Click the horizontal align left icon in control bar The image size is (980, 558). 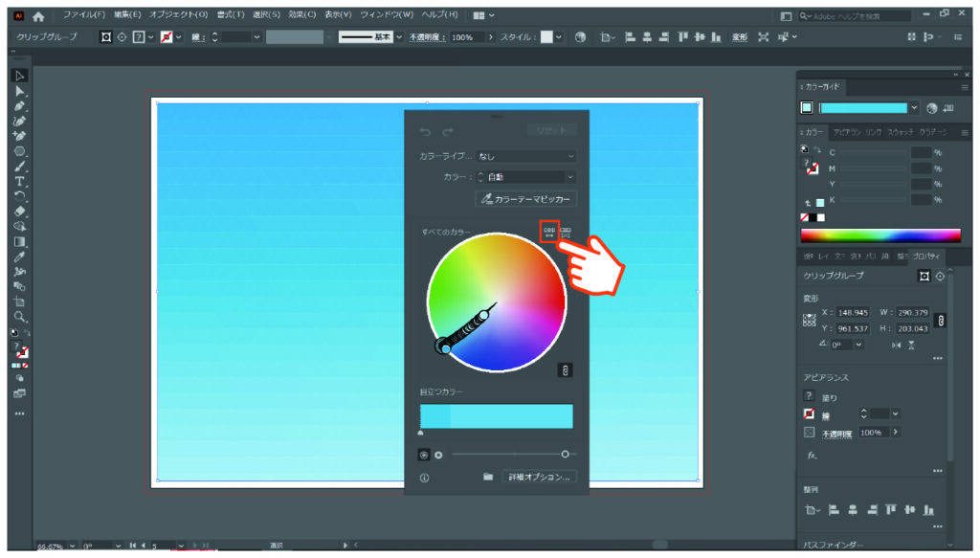630,37
